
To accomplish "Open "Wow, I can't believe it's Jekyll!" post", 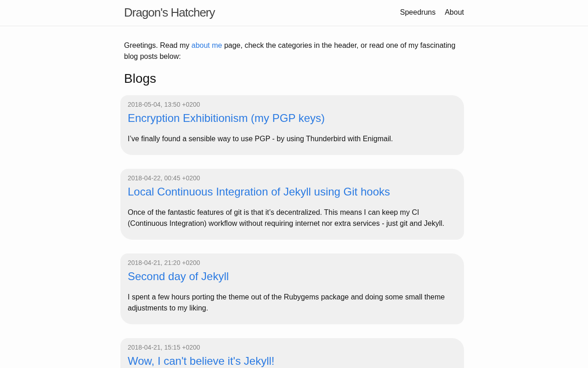I will pyautogui.click(x=201, y=361).
